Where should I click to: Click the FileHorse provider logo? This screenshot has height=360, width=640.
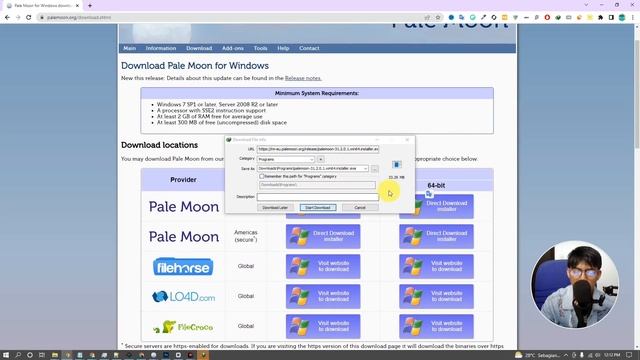coord(183,267)
